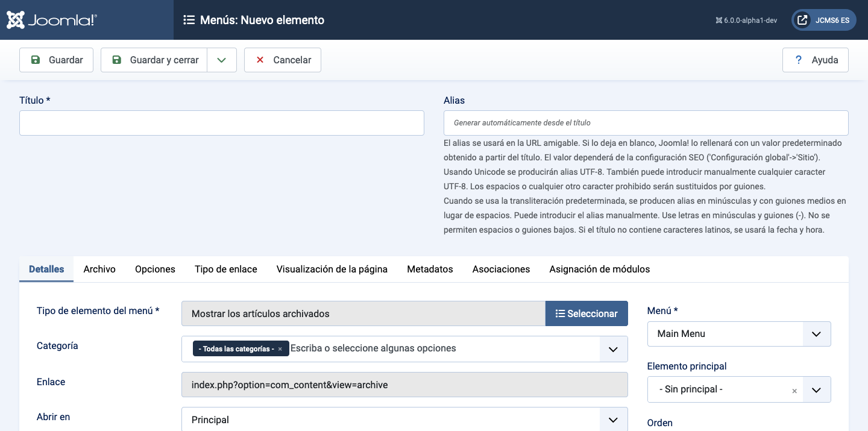Click the Categoría options search field
Screen dimensions: 868x431
pos(443,348)
